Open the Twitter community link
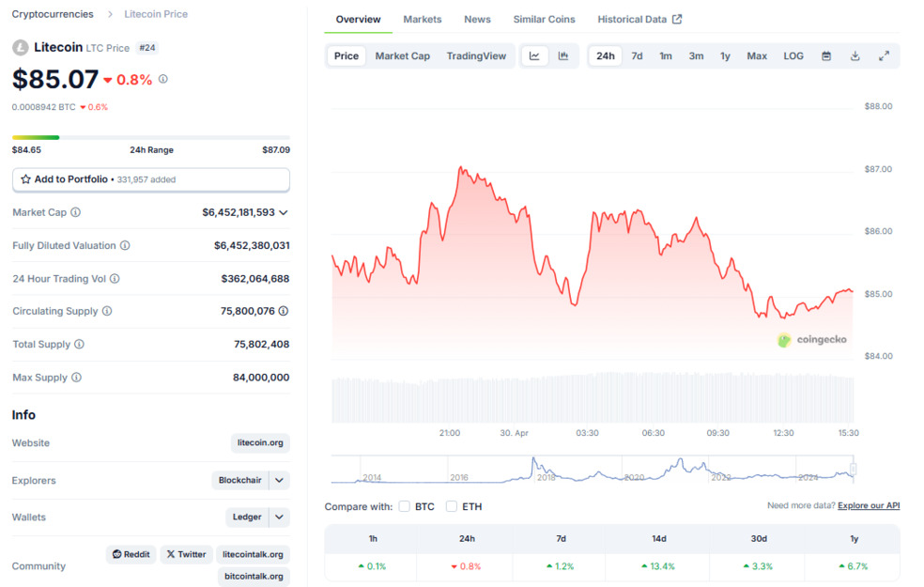The image size is (924, 587). pyautogui.click(x=186, y=554)
